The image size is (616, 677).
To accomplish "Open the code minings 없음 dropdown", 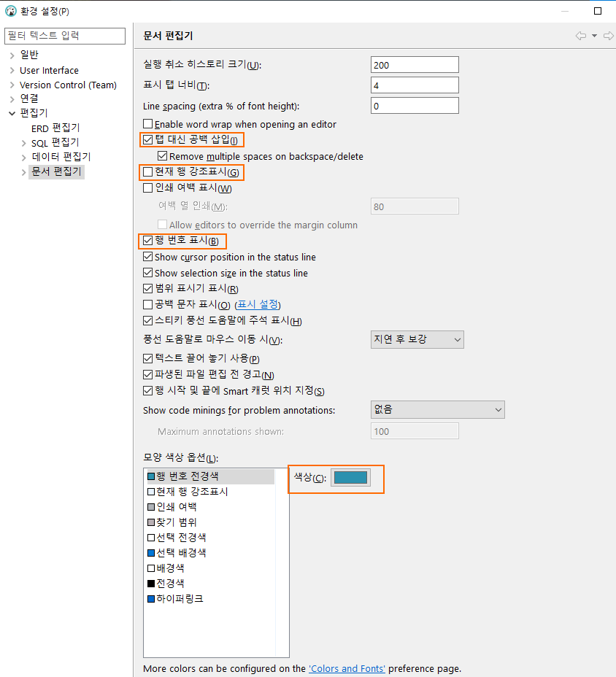I will point(438,410).
